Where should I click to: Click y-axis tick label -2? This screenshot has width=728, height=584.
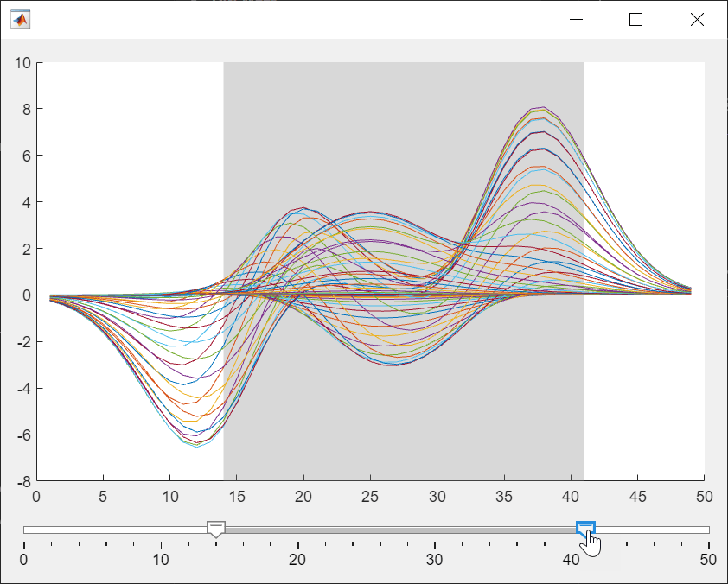coord(23,342)
